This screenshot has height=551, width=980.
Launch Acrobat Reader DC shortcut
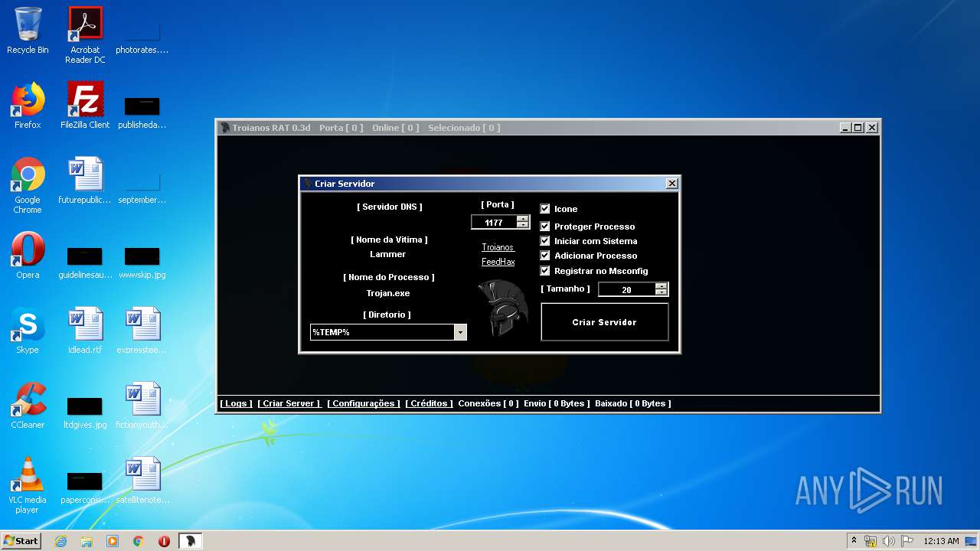click(85, 35)
